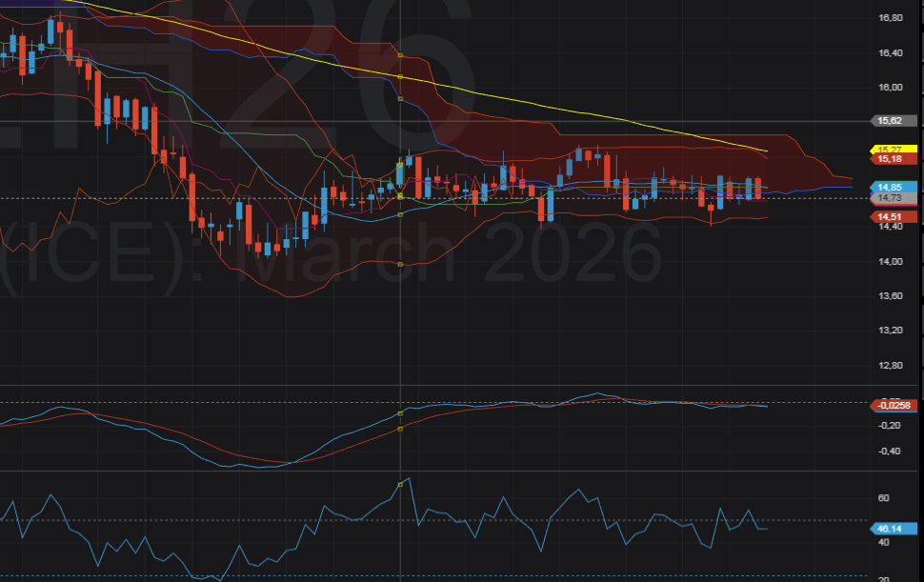Click the 16,80 price axis tick
The width and height of the screenshot is (924, 582).
click(x=892, y=18)
